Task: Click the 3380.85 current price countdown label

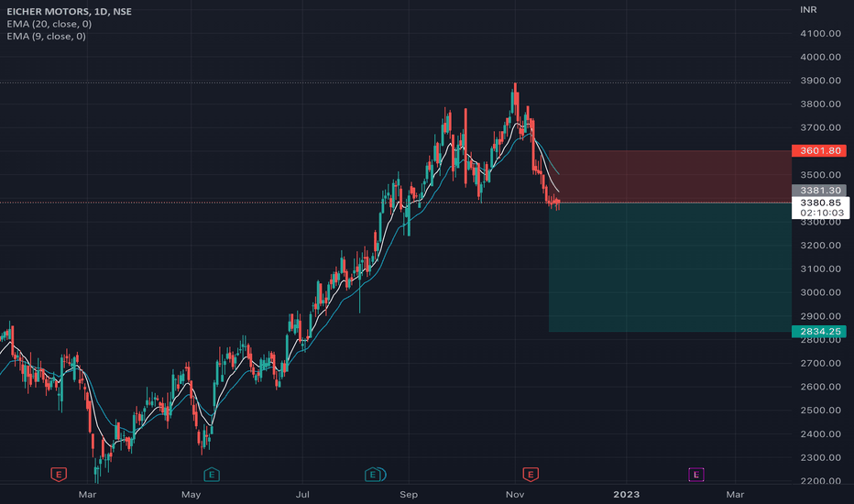Action: (x=820, y=208)
